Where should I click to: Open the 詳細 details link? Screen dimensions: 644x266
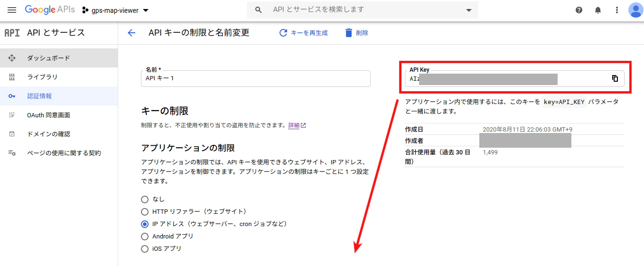tap(297, 125)
